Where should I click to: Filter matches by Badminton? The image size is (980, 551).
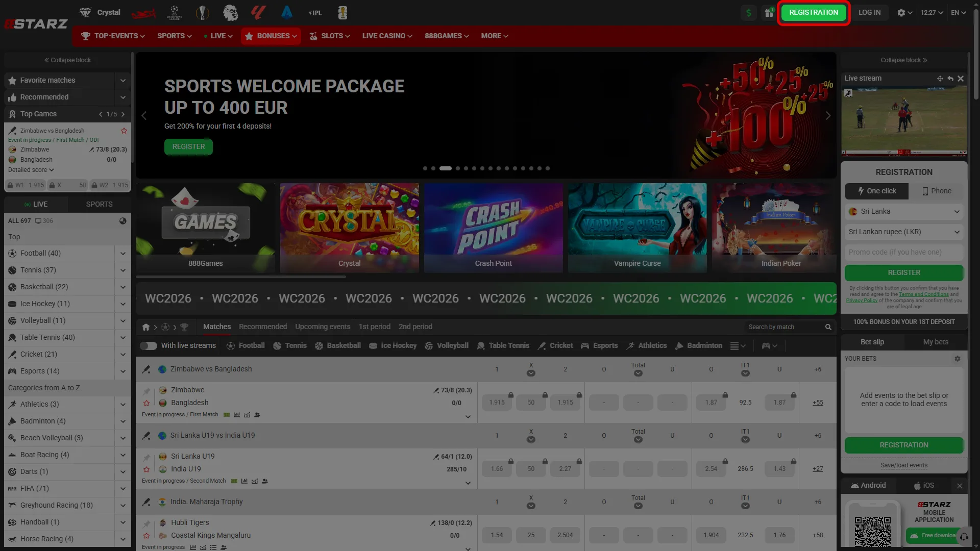pos(698,346)
